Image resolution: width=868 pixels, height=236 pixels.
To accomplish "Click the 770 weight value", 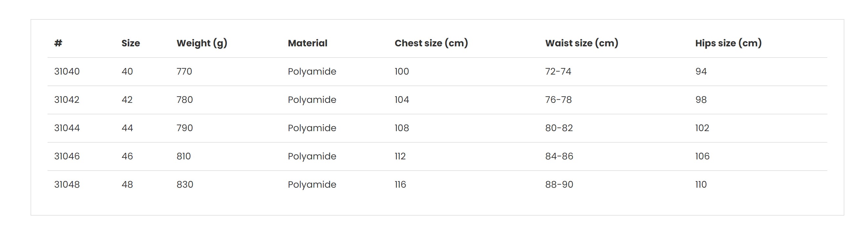I will 184,72.
